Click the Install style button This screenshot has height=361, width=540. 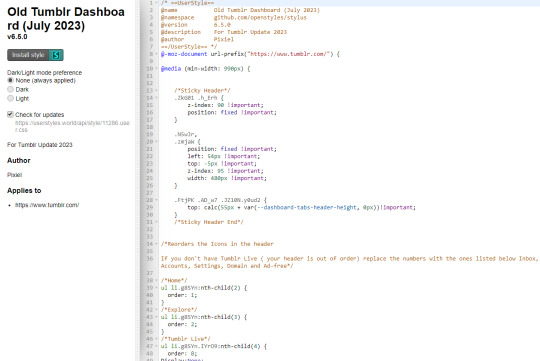click(x=35, y=55)
